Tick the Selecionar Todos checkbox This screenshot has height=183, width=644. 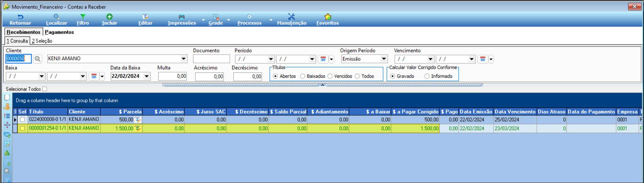click(x=45, y=89)
